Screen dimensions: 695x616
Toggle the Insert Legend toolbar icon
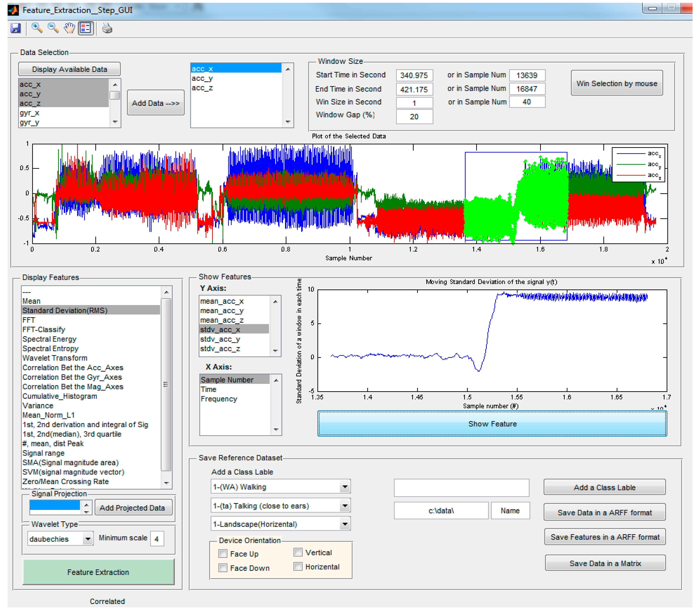click(x=86, y=28)
